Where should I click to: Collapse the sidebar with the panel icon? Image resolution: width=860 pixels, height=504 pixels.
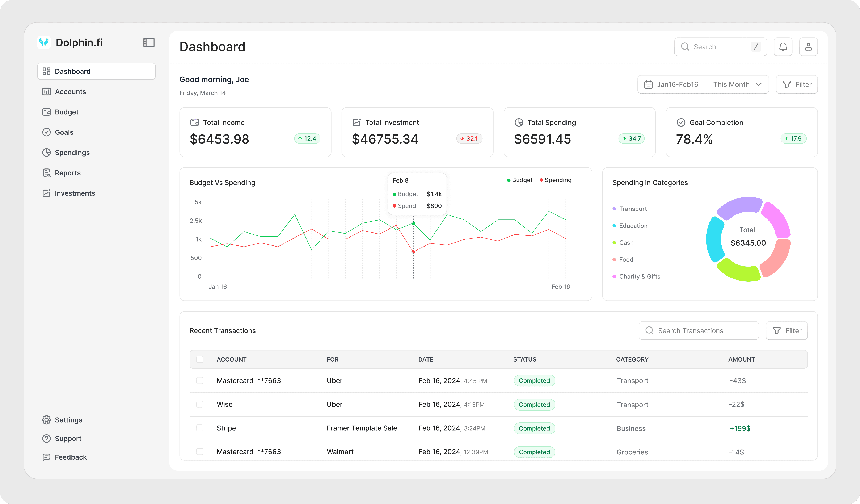point(149,43)
